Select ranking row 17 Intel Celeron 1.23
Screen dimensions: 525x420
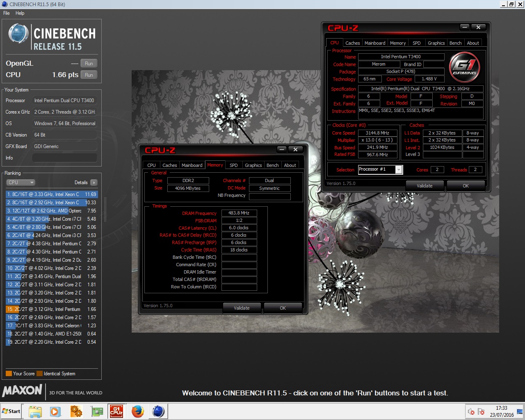point(52,326)
